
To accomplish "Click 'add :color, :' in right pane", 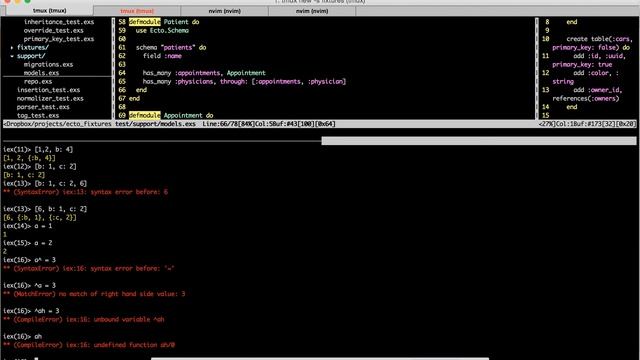I will 596,73.
